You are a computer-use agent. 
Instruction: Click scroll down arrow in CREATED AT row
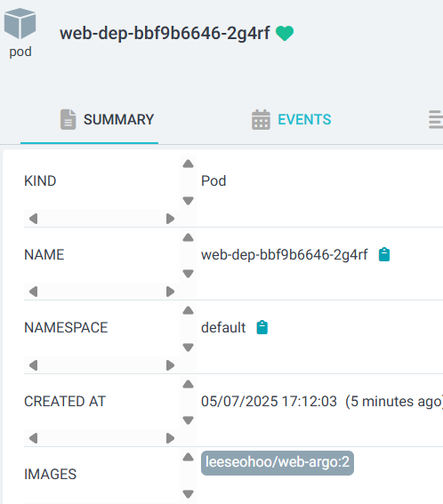coord(188,420)
